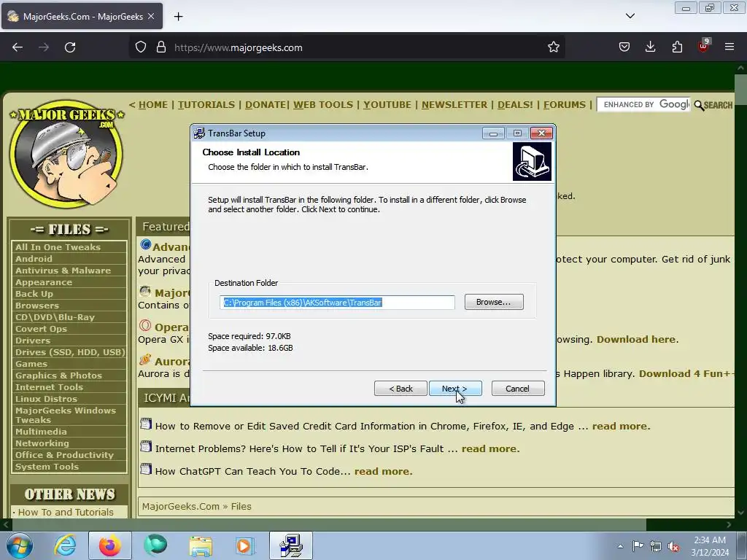The image size is (747, 560).
Task: Open the Back Up category
Action: tap(34, 294)
